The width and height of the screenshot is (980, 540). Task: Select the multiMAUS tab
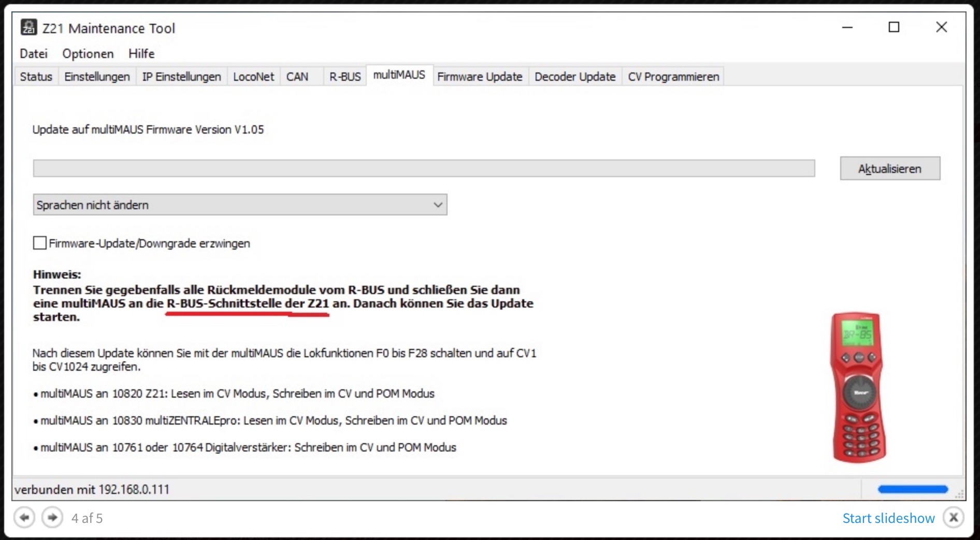(x=399, y=75)
